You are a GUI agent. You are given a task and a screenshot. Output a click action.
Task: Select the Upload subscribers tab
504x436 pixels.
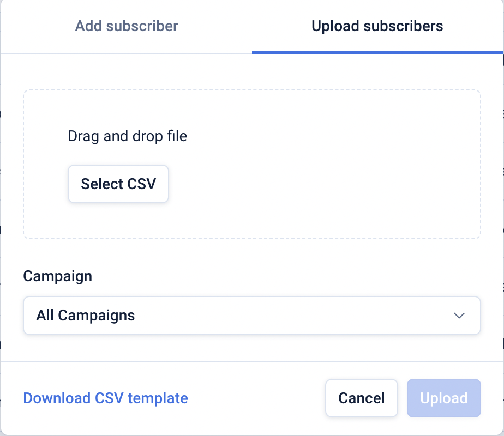pos(377,26)
